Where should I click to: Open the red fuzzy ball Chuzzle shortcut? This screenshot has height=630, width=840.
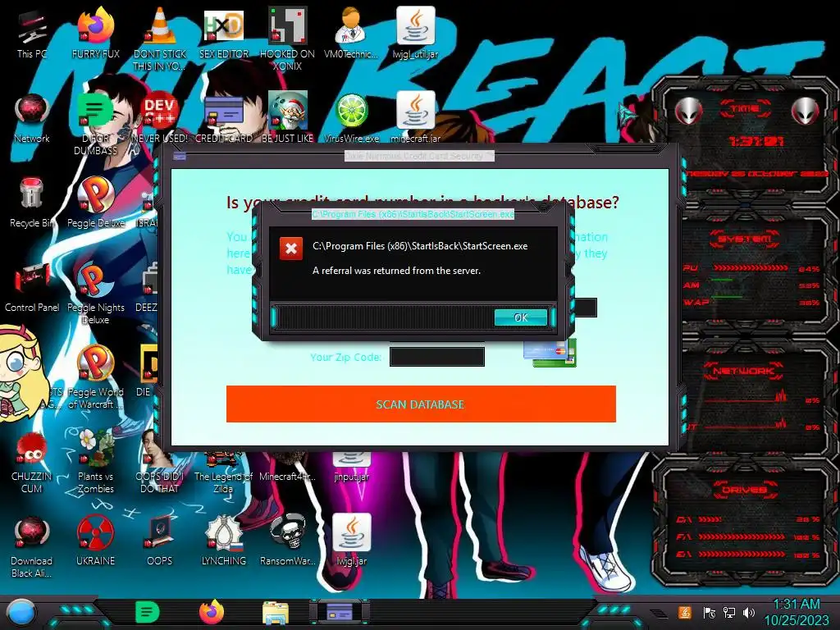pyautogui.click(x=32, y=462)
